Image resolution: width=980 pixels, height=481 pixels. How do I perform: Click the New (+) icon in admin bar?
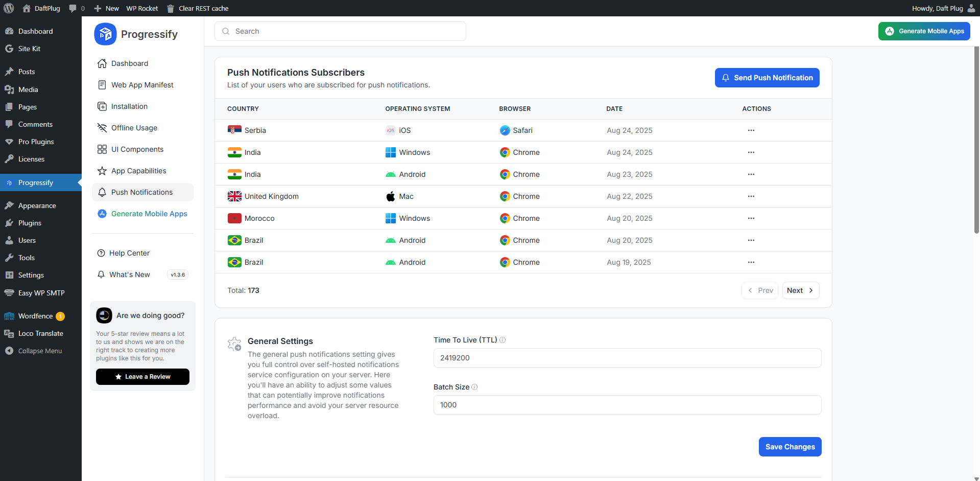[x=97, y=8]
